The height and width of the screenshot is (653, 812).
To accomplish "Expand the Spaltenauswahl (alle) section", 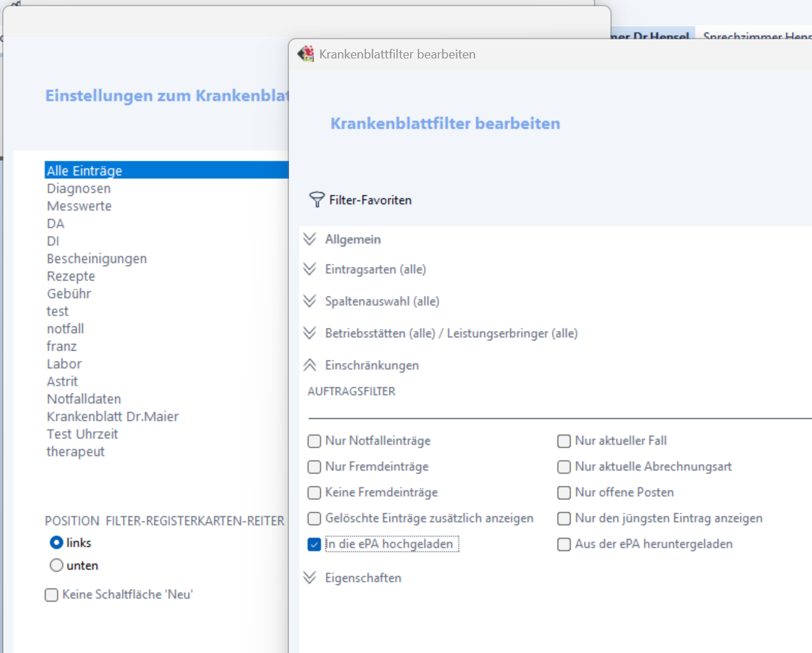I will [310, 301].
